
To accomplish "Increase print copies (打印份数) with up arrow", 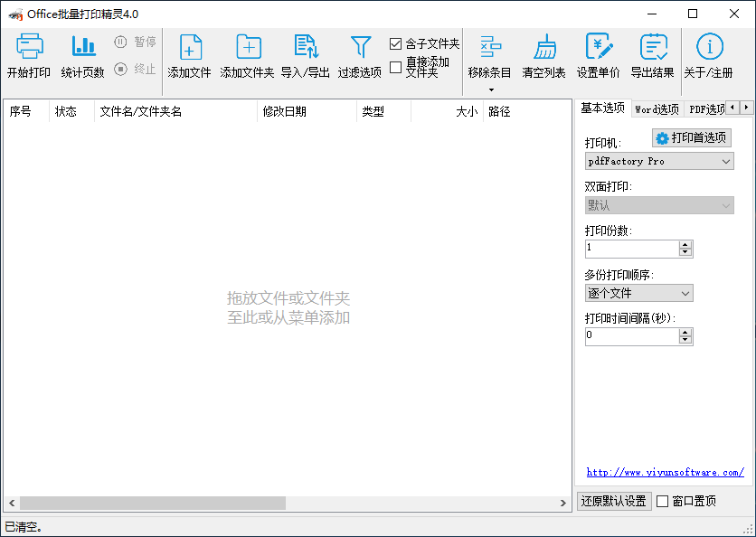I will pyautogui.click(x=685, y=245).
